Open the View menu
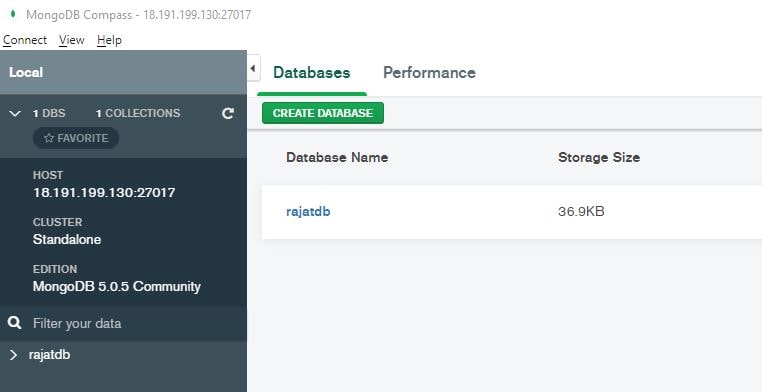Viewport: 762px width, 392px height. pos(71,40)
